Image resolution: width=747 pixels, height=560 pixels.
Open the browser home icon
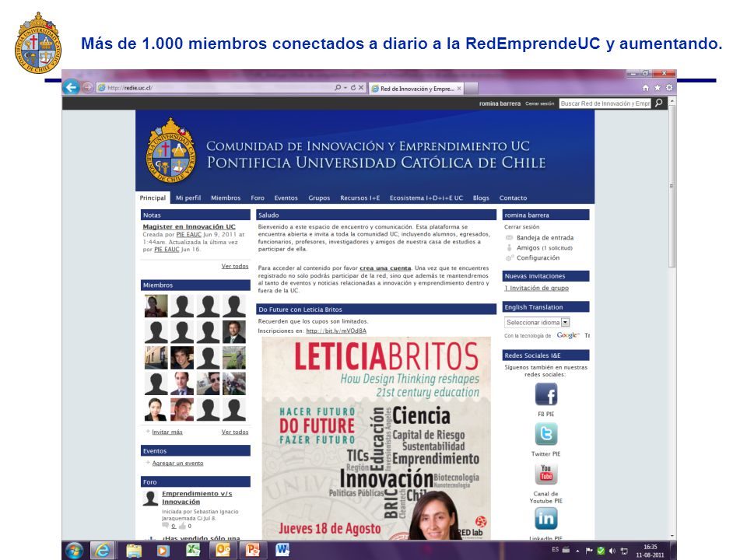[646, 88]
